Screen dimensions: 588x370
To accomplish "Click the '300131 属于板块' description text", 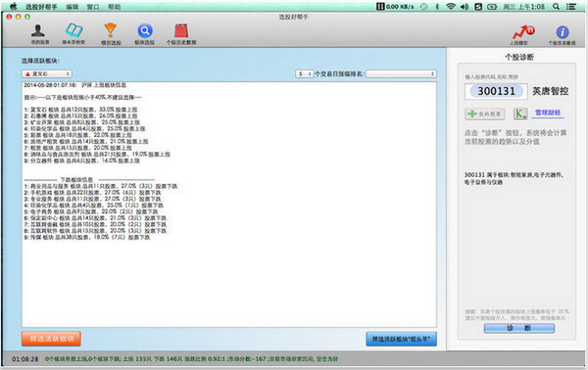I will pos(514,178).
